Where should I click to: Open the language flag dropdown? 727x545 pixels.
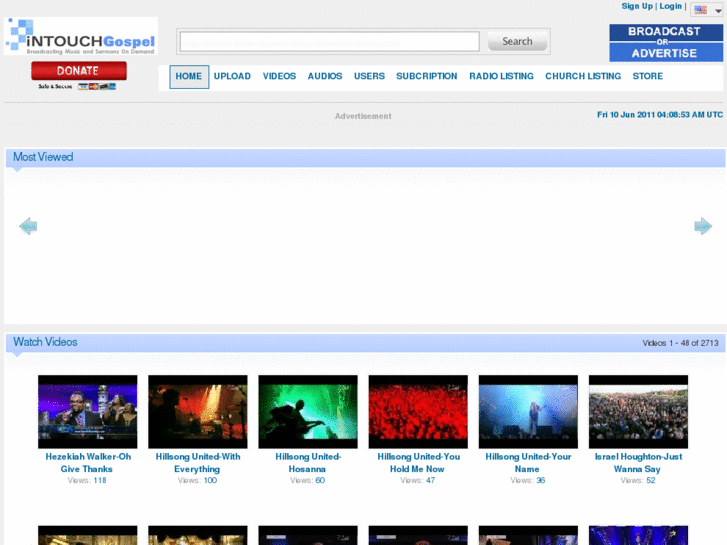(707, 10)
